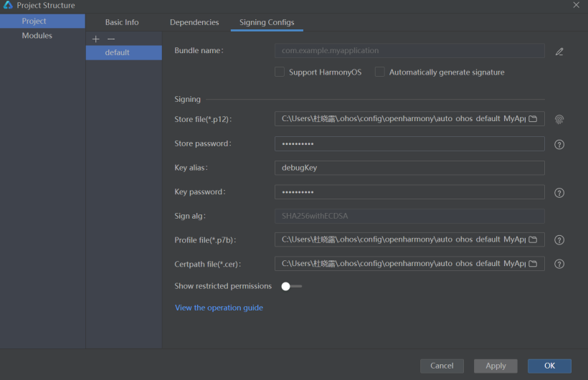Viewport: 588px width, 380px height.
Task: Select the default signing config entry
Action: pyautogui.click(x=124, y=52)
